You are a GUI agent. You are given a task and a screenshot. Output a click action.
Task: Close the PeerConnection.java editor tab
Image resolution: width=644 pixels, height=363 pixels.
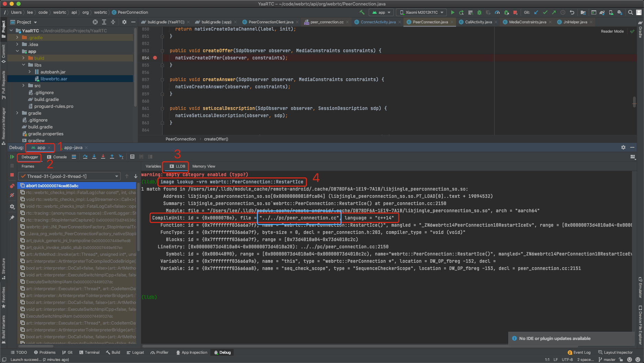(452, 22)
